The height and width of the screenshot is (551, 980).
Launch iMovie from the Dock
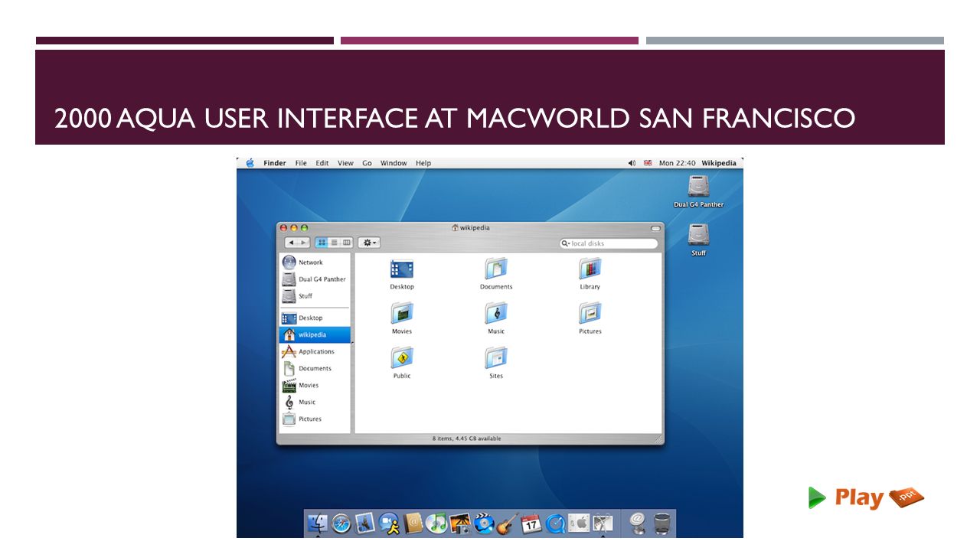tap(484, 523)
